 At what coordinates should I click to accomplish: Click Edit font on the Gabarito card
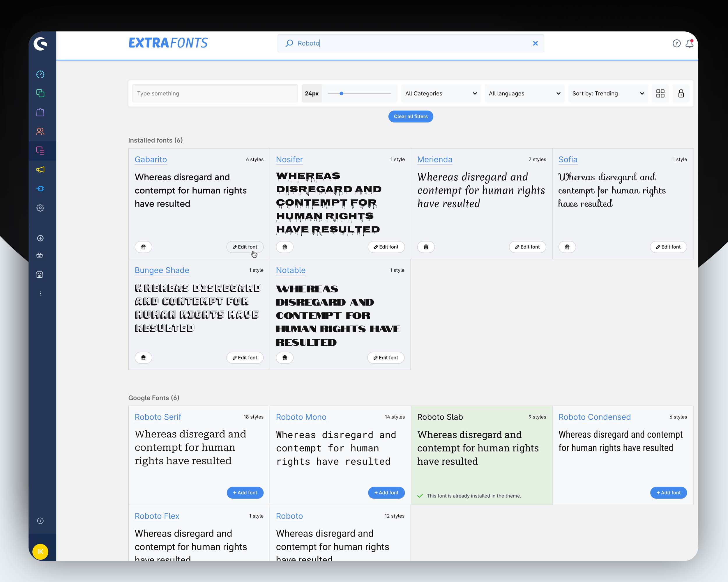pos(245,247)
